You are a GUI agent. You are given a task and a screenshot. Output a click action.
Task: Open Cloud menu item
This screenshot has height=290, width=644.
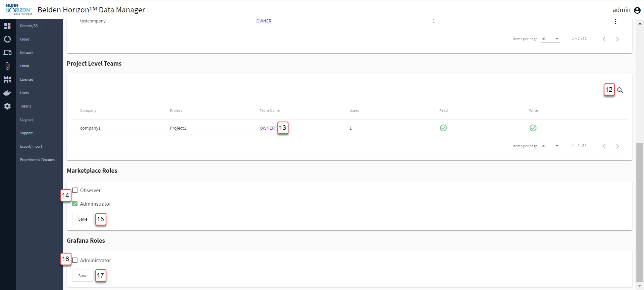tap(24, 39)
